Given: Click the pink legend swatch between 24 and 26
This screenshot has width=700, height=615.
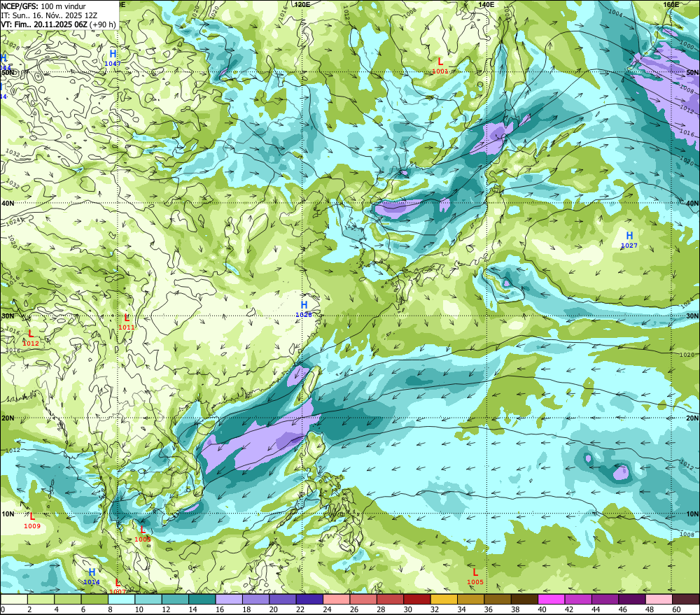Looking at the screenshot, I should [336, 599].
